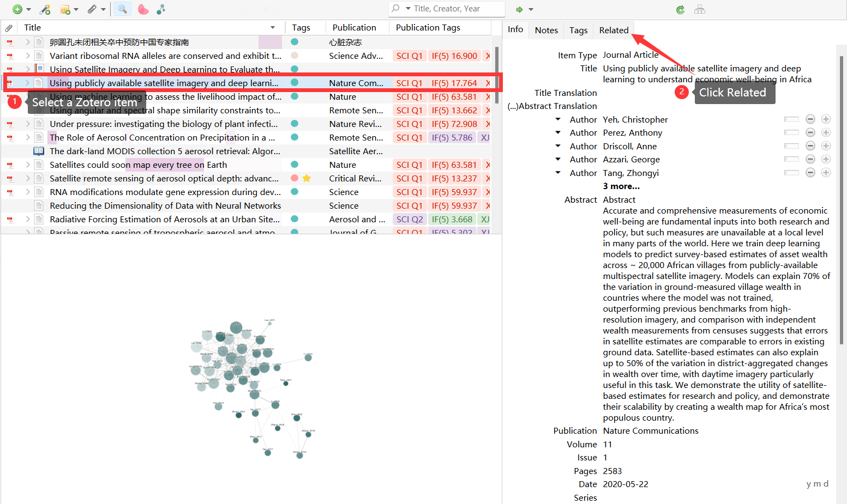Click the item pane vertical scrollbar
Screen dimensions: 847x504
point(842,199)
